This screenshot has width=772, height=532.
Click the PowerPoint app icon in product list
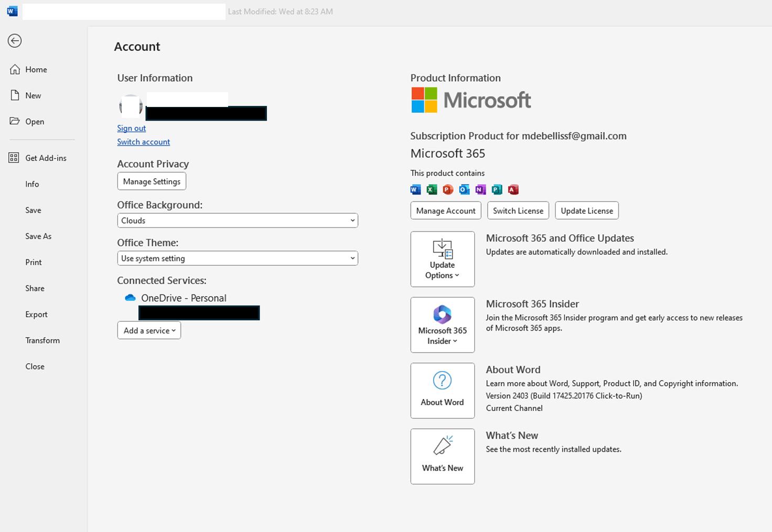[x=448, y=189]
